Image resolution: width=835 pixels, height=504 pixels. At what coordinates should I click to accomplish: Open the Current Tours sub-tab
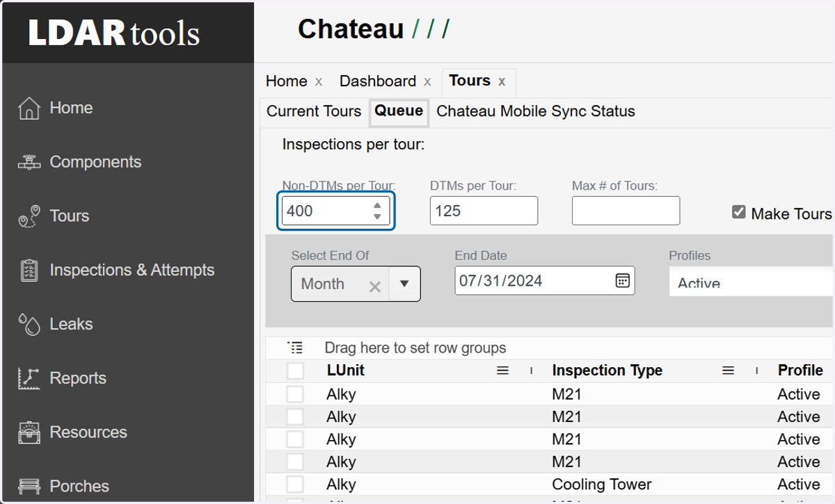click(x=314, y=111)
